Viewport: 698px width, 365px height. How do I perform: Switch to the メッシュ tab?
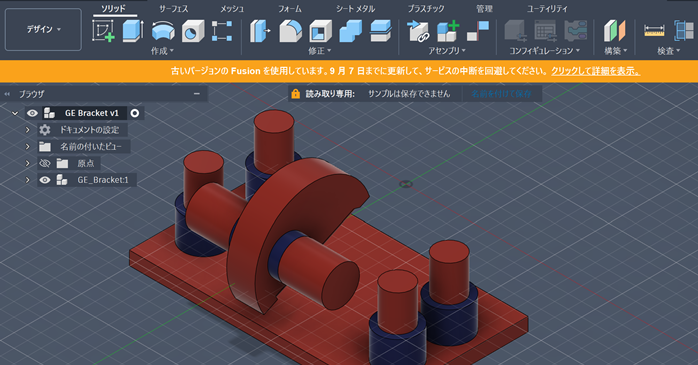[x=232, y=8]
